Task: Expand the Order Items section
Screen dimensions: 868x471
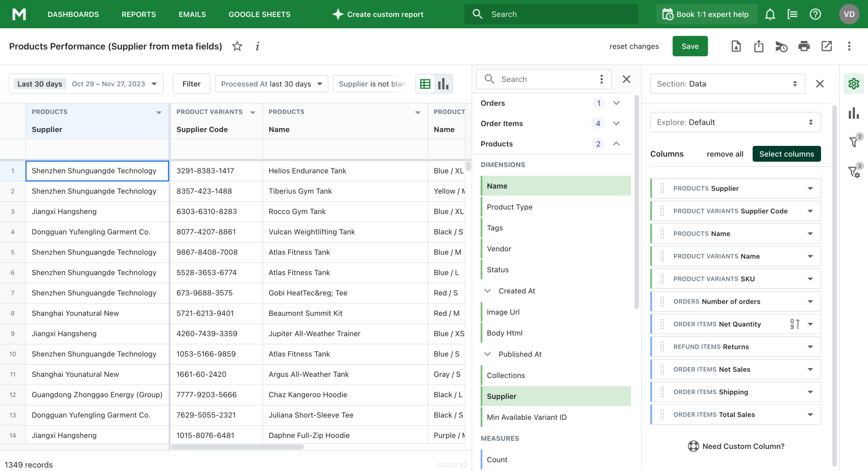Action: tap(615, 124)
